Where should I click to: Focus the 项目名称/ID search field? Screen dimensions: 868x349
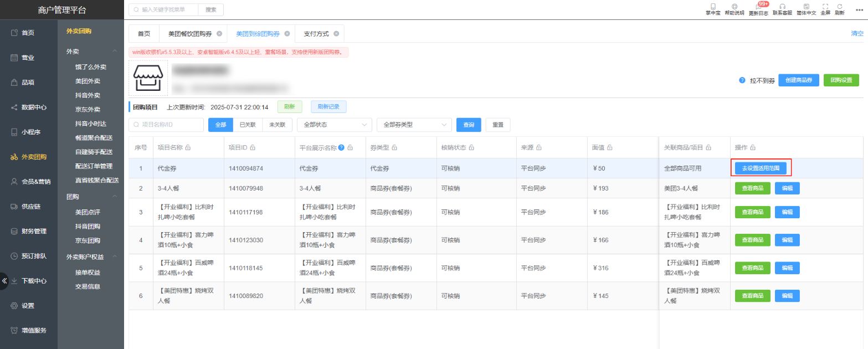coord(166,125)
